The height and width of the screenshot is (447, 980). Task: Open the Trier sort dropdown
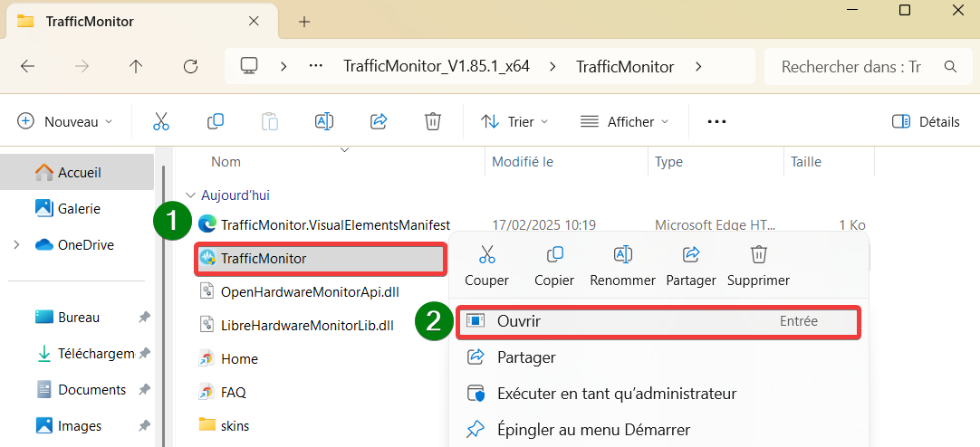[x=514, y=122]
